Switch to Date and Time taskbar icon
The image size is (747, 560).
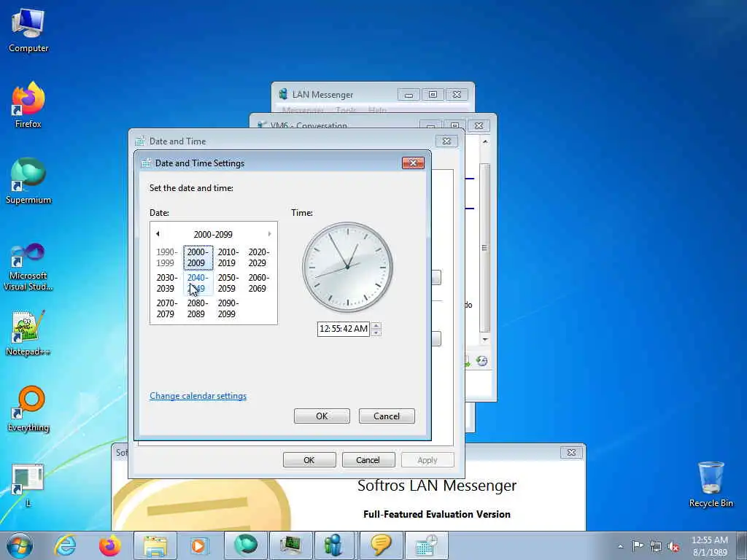pos(426,545)
